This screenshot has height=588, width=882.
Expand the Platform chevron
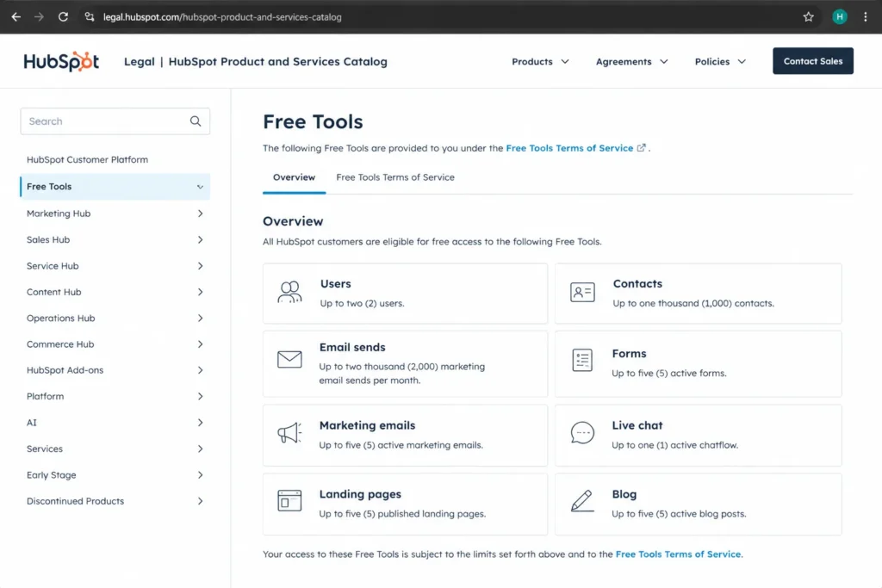[200, 396]
